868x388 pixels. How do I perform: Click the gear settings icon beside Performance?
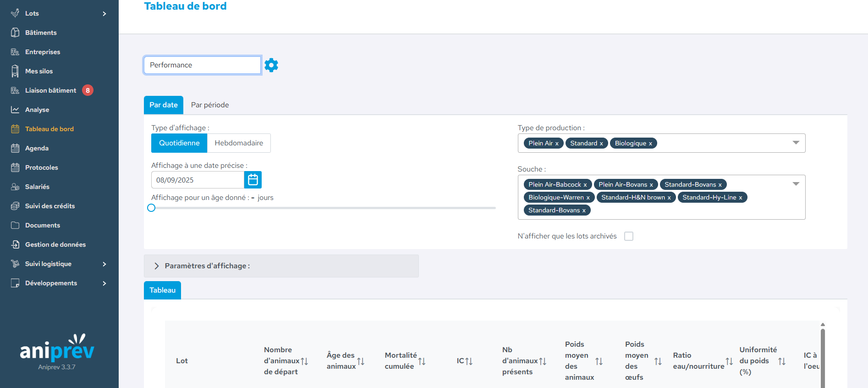pyautogui.click(x=271, y=65)
